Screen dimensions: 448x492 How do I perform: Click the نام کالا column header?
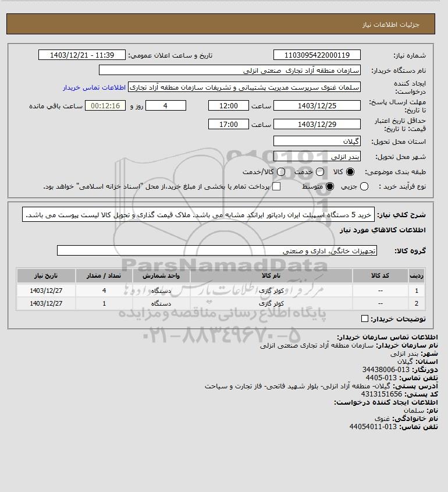point(271,276)
